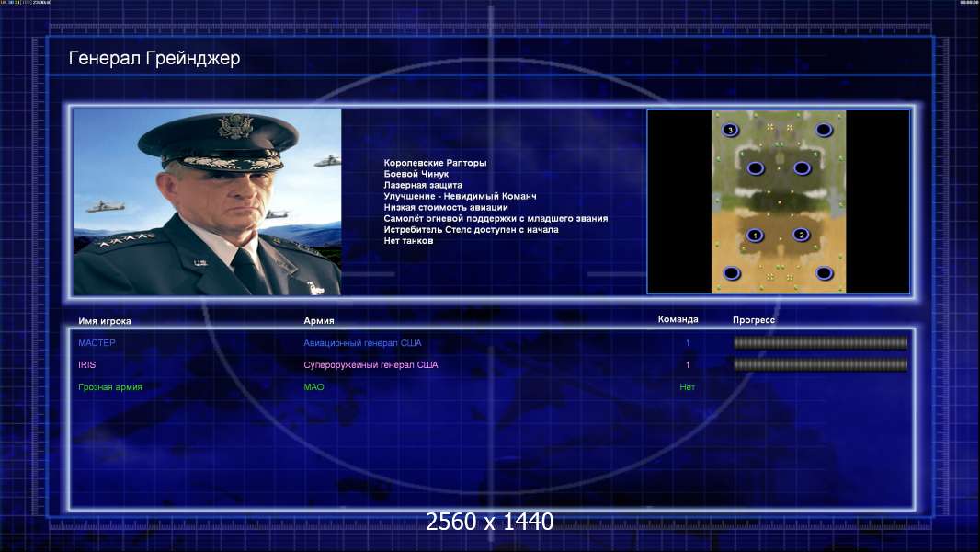Click team value 1 in МАСТЕР row

pos(688,342)
